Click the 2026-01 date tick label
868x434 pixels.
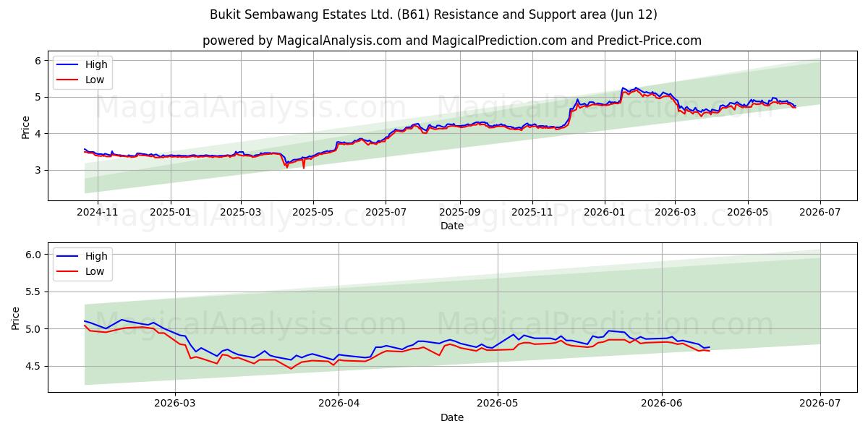click(x=605, y=213)
